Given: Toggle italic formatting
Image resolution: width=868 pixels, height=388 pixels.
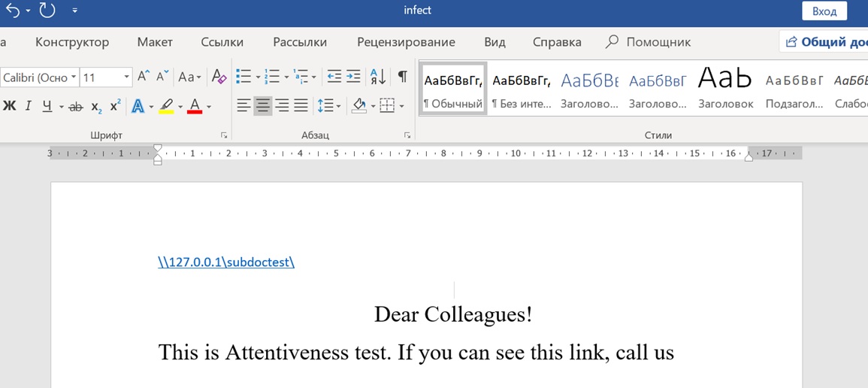Looking at the screenshot, I should click(29, 106).
